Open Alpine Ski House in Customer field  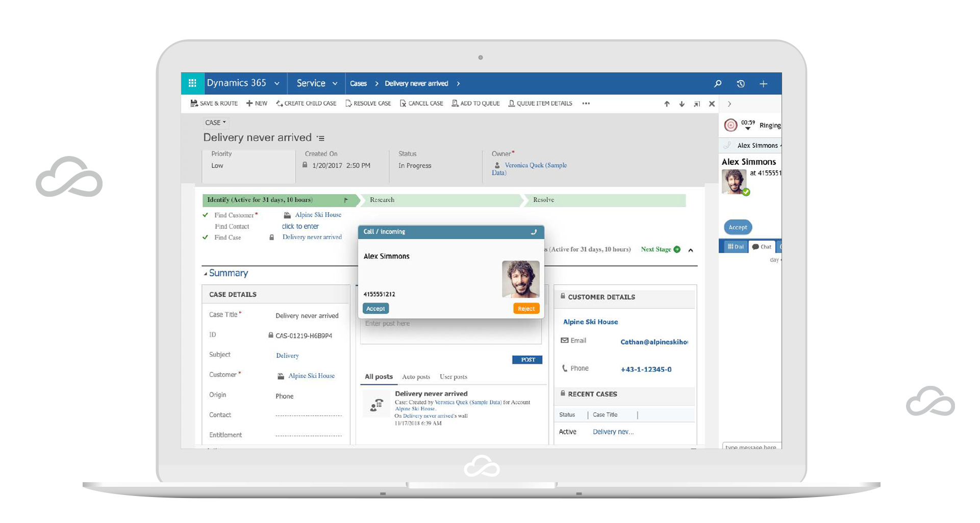311,376
